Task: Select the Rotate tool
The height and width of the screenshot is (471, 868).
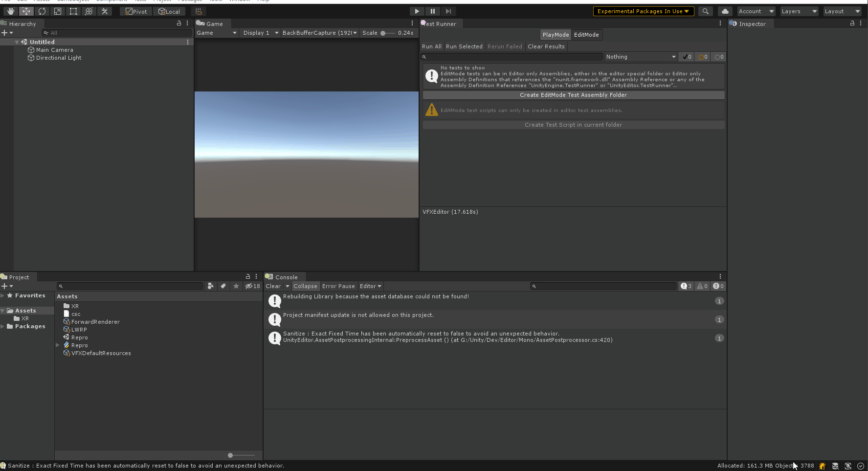Action: 42,11
